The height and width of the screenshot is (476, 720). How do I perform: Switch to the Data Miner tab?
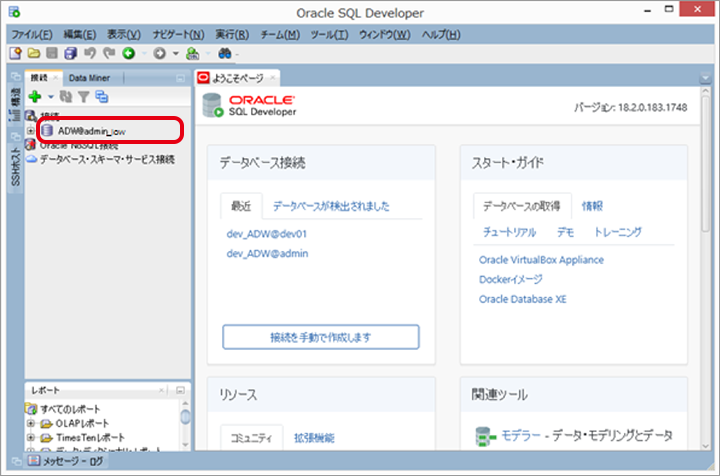(x=90, y=77)
